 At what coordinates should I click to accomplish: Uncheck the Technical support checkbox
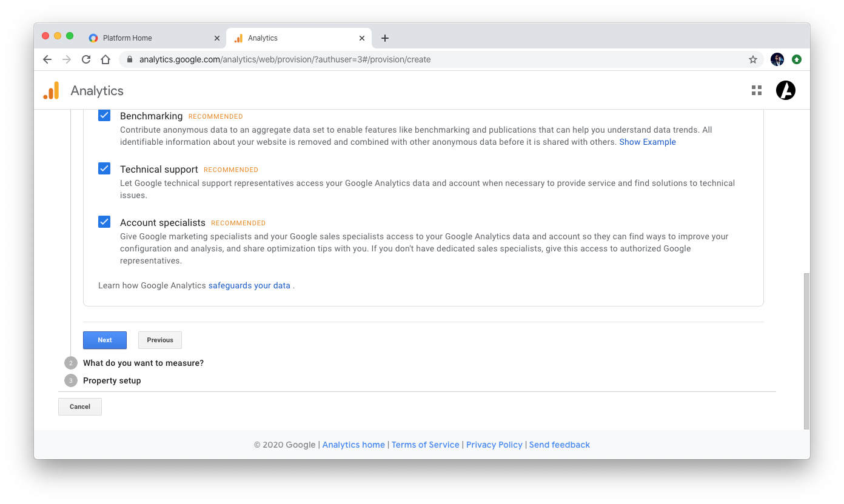click(104, 168)
